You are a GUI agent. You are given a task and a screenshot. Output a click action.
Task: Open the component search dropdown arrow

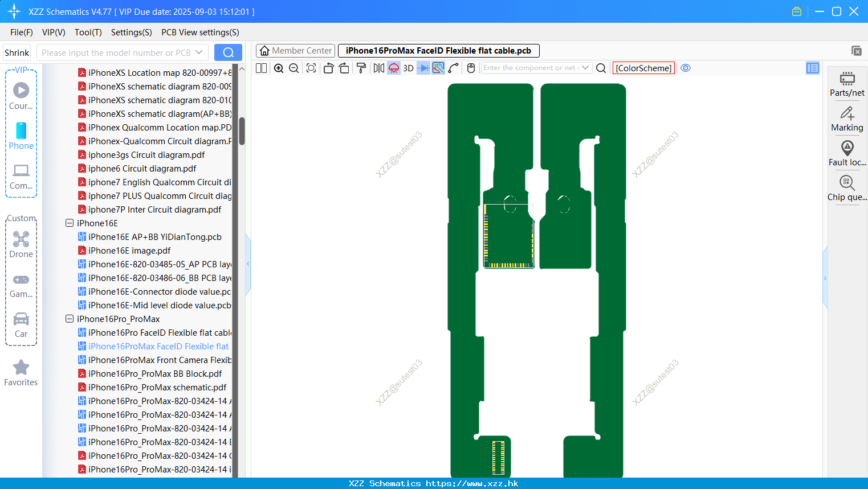coord(585,68)
